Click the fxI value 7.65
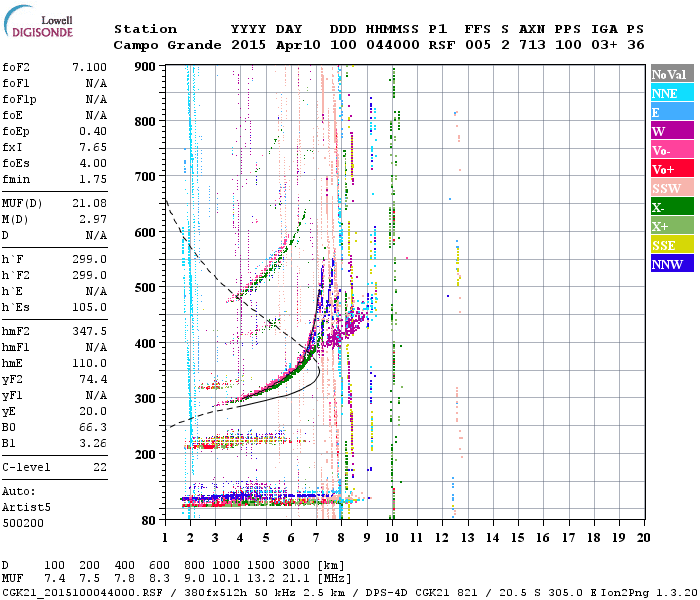The image size is (700, 600). 93,147
